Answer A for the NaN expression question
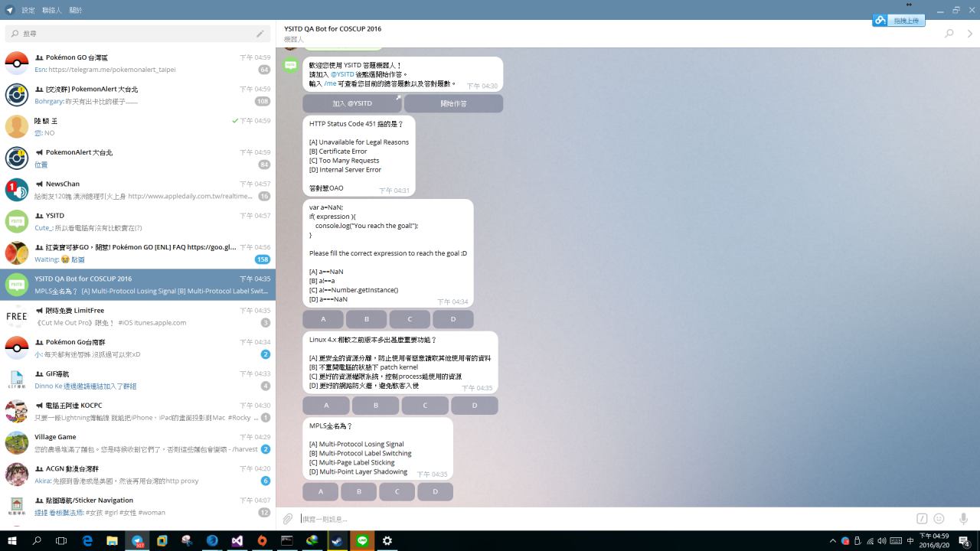 coord(323,319)
